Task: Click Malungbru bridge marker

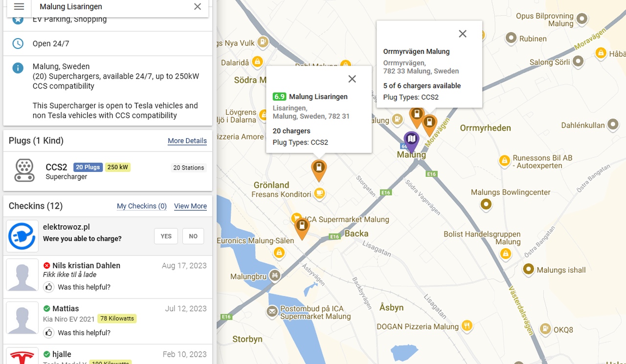Action: tap(275, 276)
